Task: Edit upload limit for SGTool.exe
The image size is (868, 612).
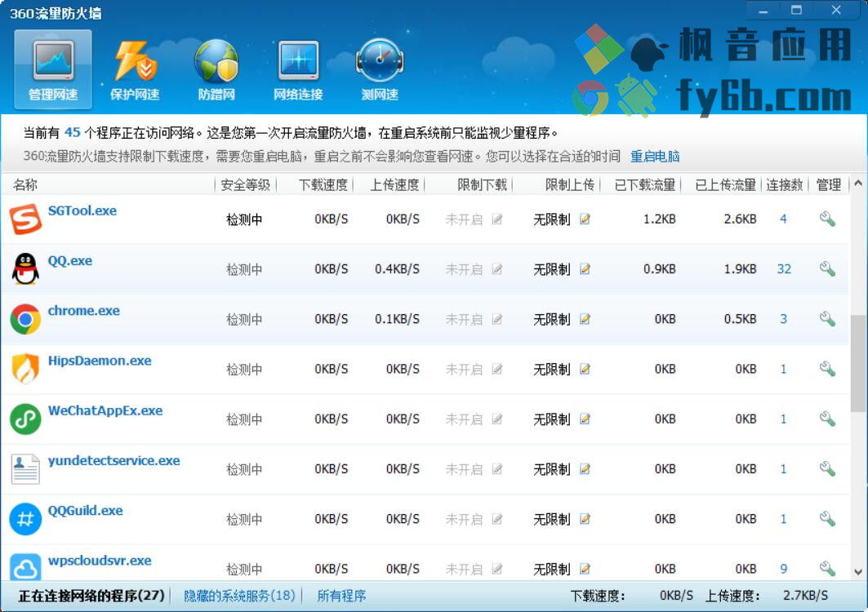Action: point(585,220)
